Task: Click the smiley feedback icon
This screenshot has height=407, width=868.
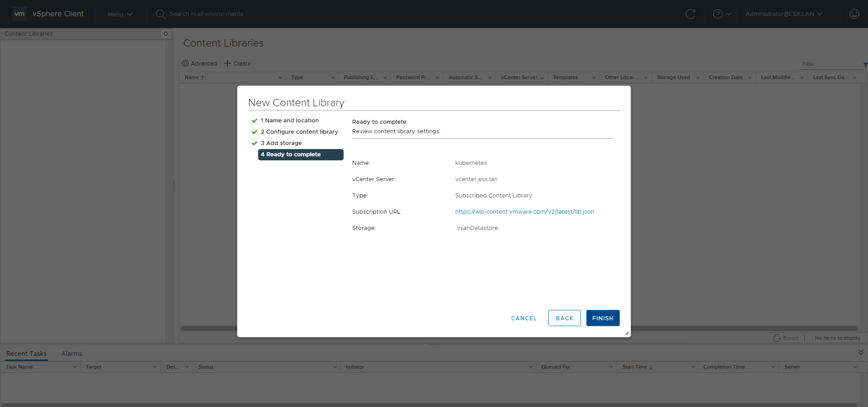Action: (x=854, y=14)
